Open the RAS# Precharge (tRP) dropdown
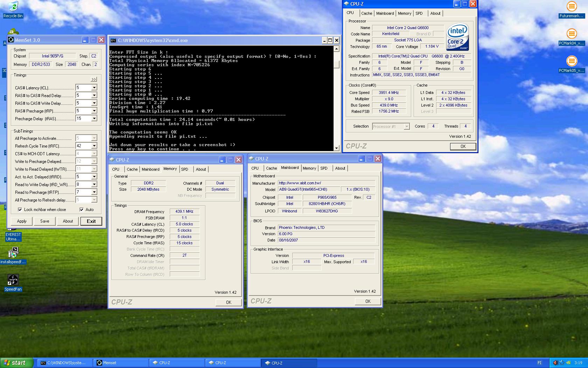Screen dimensions: 588x368 pyautogui.click(x=94, y=111)
